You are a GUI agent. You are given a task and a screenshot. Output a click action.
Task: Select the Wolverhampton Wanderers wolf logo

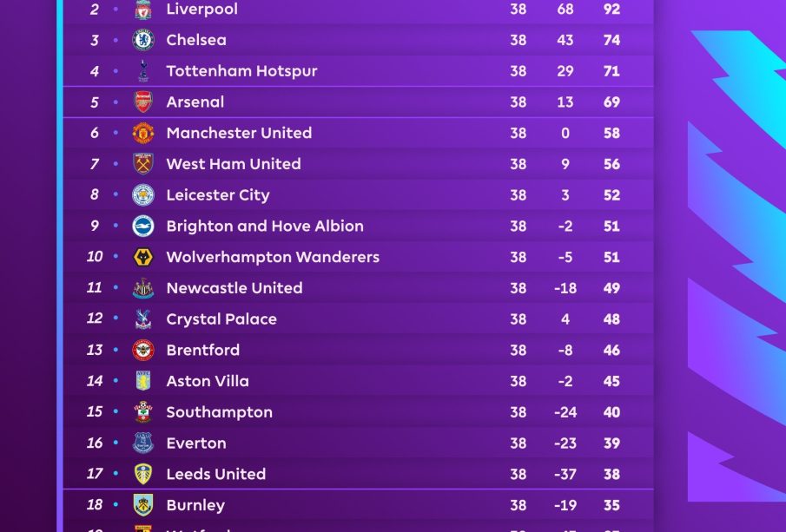coord(143,257)
